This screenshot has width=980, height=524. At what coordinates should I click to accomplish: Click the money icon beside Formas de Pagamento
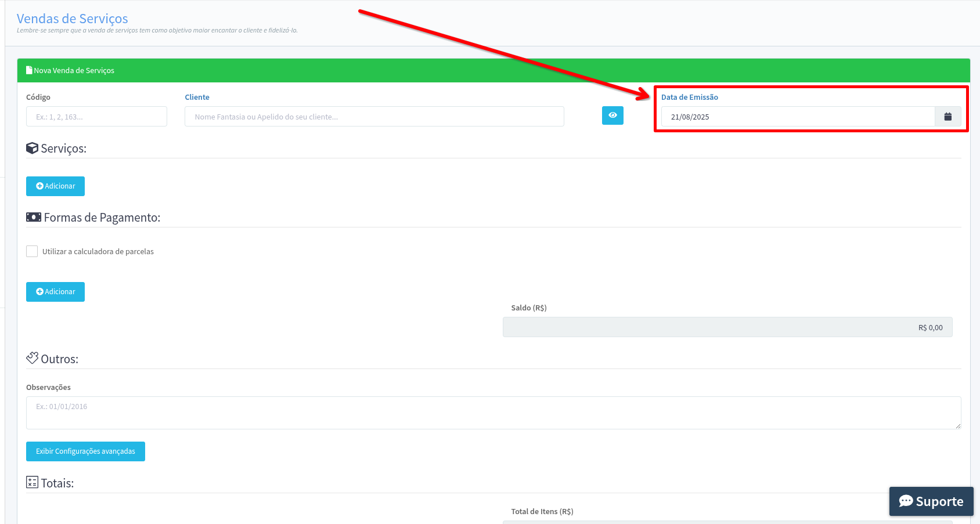[34, 217]
